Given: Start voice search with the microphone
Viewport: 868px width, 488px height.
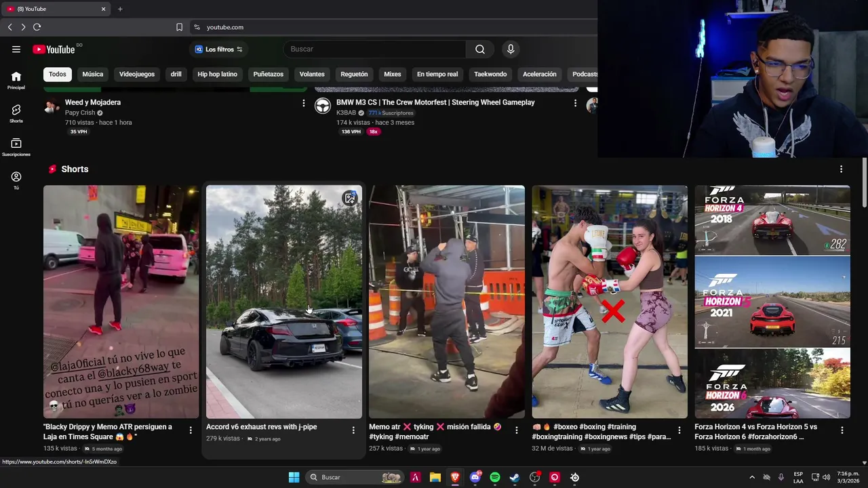Looking at the screenshot, I should coord(511,49).
